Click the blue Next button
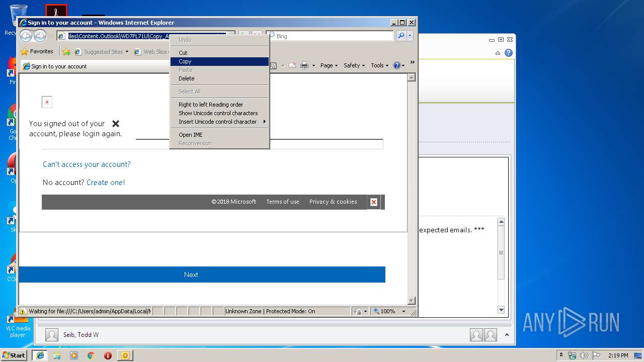The image size is (644, 362). pyautogui.click(x=202, y=275)
